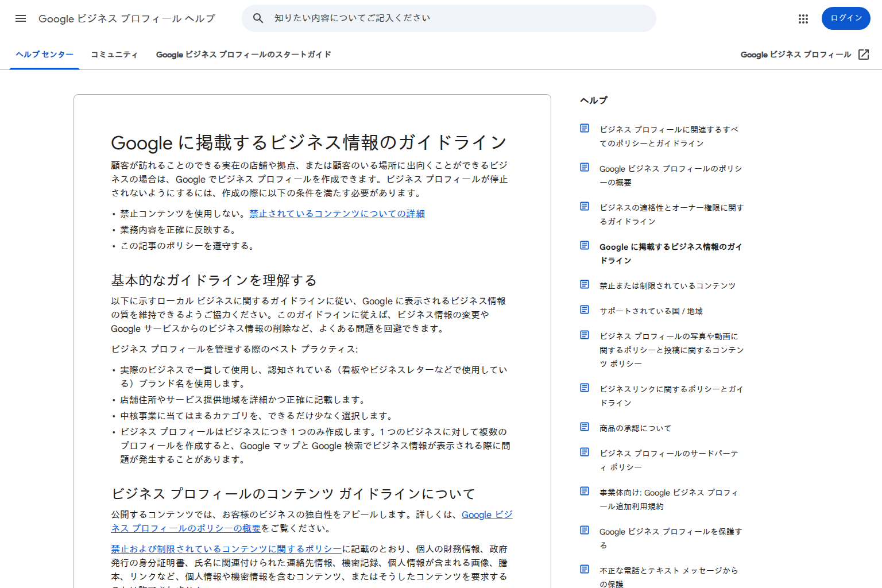882x588 pixels.
Task: Switch to the コミュニティ tab
Action: (x=114, y=55)
